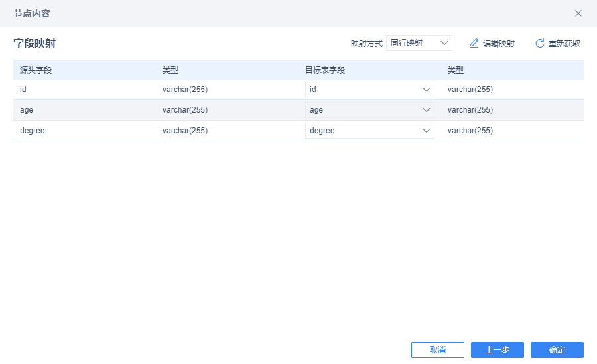Click the chevron arrow in 同行映射 box
This screenshot has height=364, width=597.
pyautogui.click(x=444, y=43)
